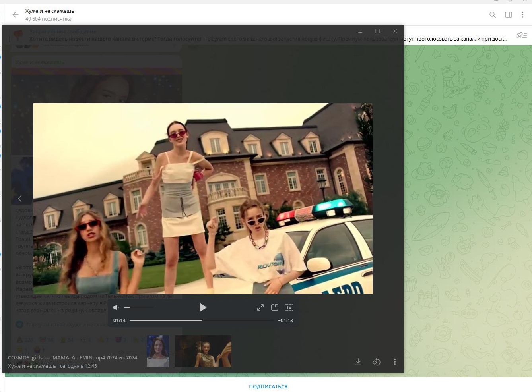Open media viewer more options menu
The width and height of the screenshot is (532, 392).
[394, 362]
